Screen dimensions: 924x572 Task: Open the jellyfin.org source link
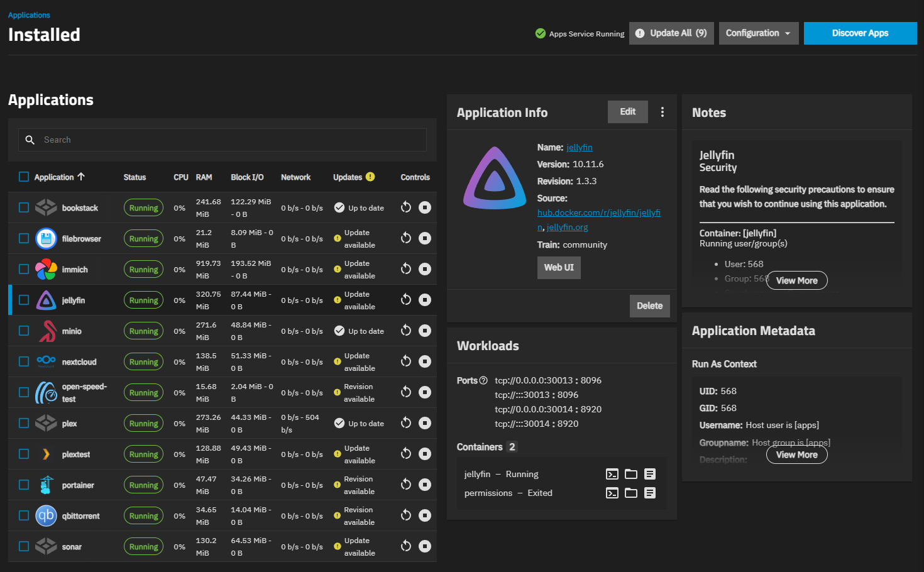coord(567,228)
